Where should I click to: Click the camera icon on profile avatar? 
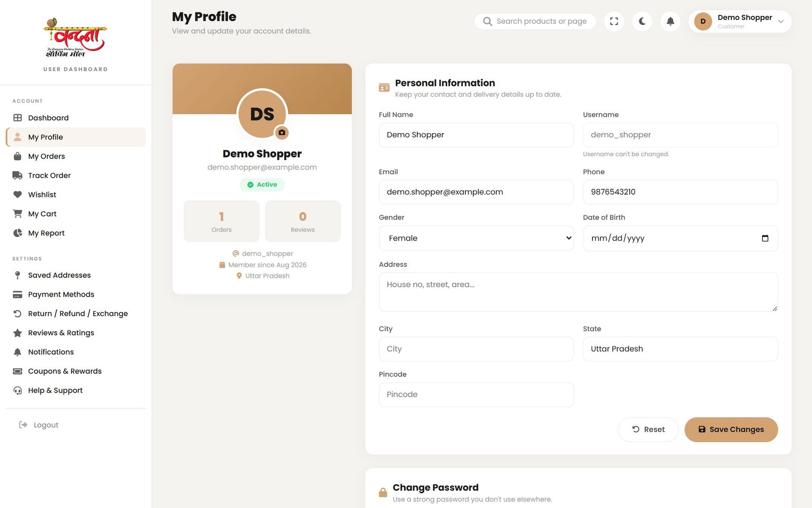click(x=282, y=133)
